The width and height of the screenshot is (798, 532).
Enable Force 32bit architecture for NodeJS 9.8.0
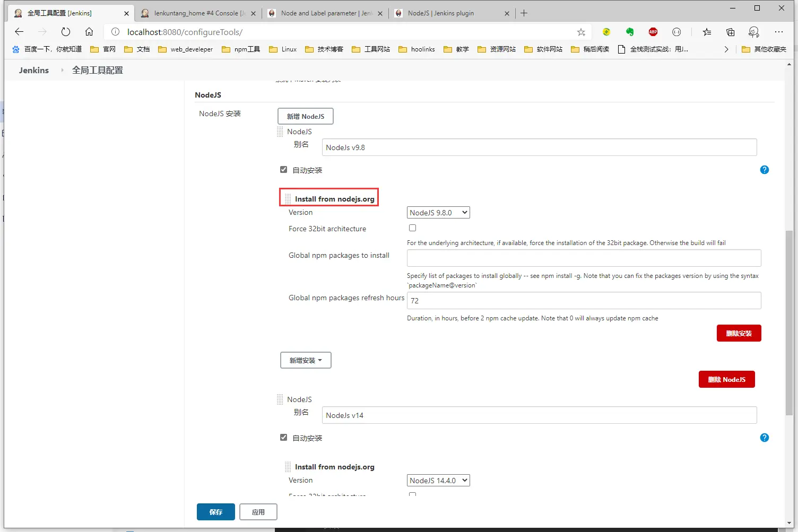pos(412,228)
